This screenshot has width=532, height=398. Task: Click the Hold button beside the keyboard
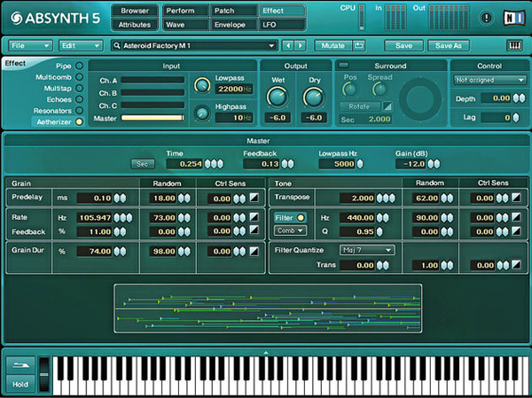pos(20,383)
